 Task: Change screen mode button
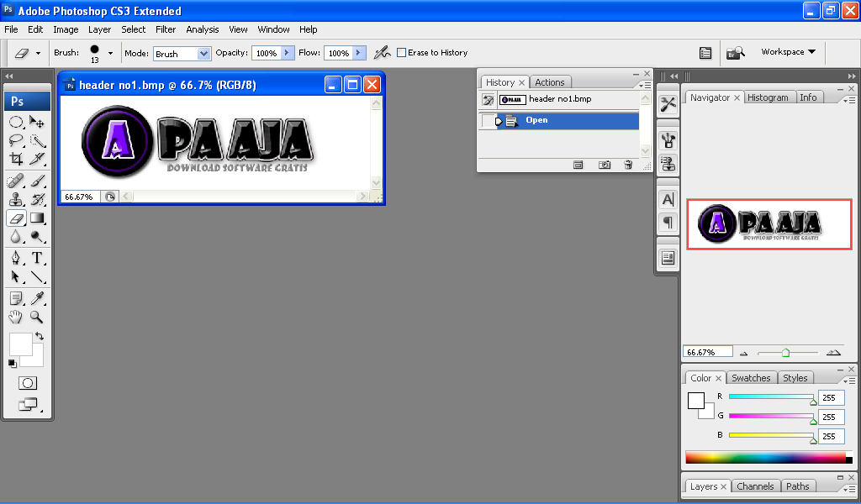pyautogui.click(x=28, y=405)
